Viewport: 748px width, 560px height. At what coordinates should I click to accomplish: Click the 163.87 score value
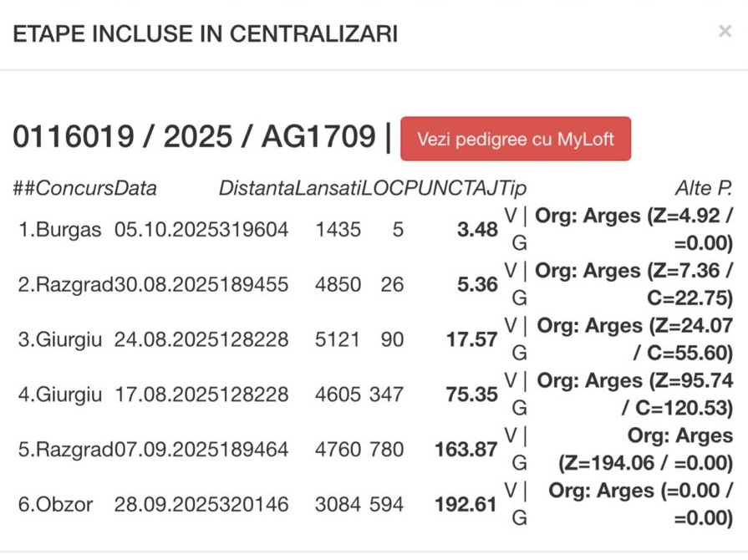[x=466, y=450]
